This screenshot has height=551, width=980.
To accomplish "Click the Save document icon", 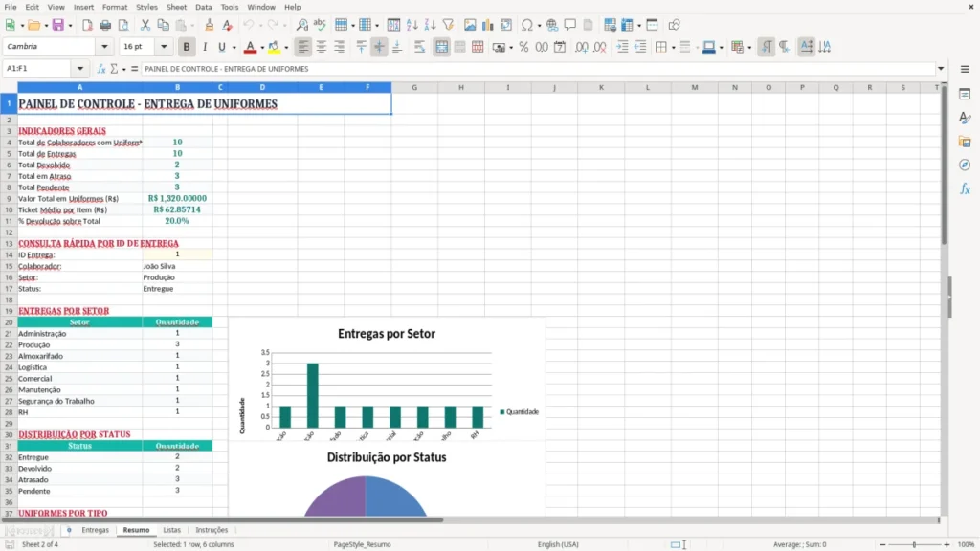I will coord(58,25).
